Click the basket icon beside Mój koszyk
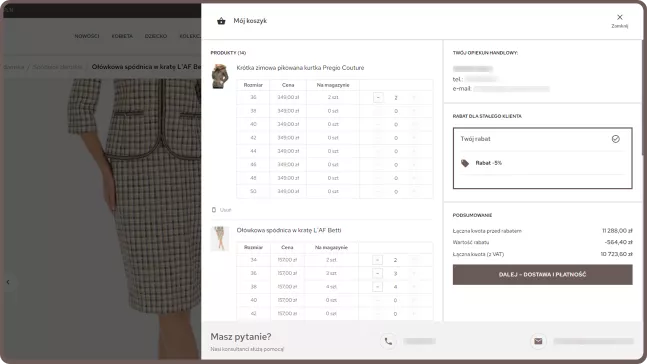This screenshot has height=364, width=647. coord(221,21)
